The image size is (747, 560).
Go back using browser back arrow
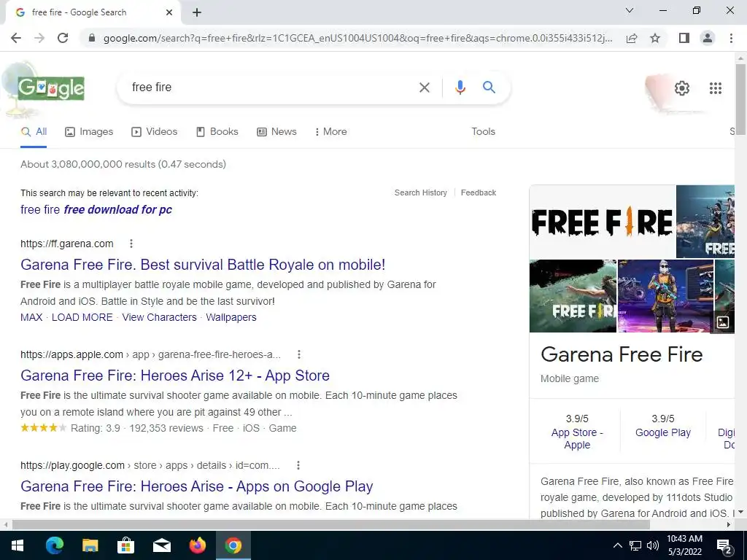pyautogui.click(x=16, y=38)
